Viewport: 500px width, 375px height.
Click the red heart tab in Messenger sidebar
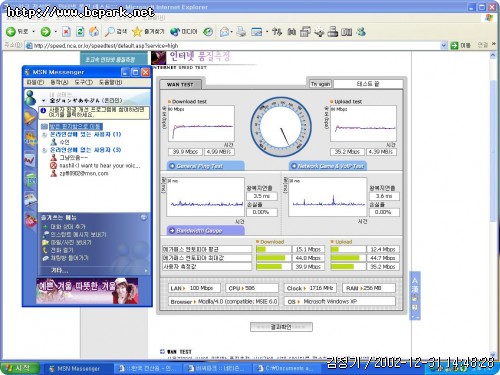click(30, 220)
